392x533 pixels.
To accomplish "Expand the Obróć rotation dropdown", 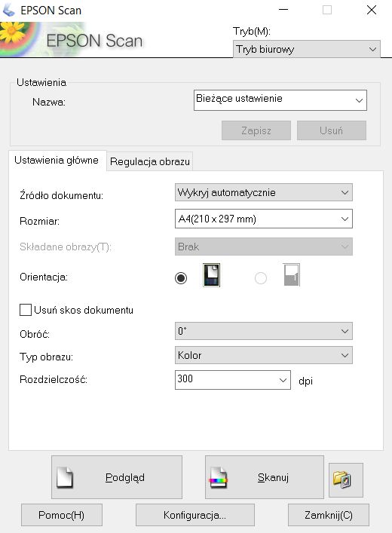I will click(x=264, y=331).
